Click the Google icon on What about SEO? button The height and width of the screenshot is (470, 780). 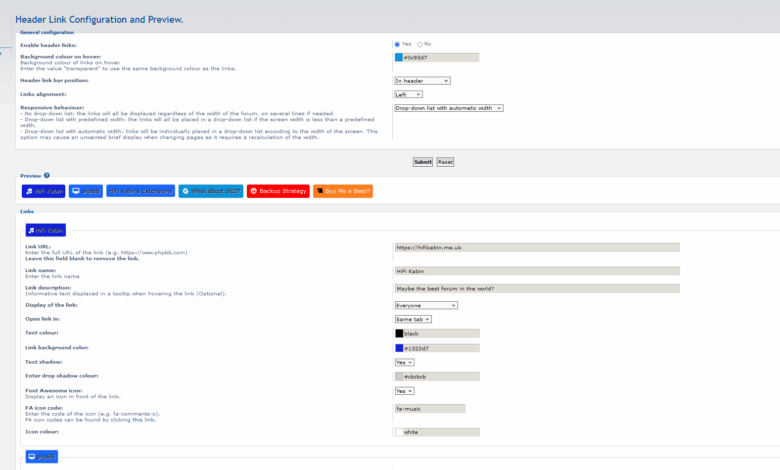click(x=185, y=191)
